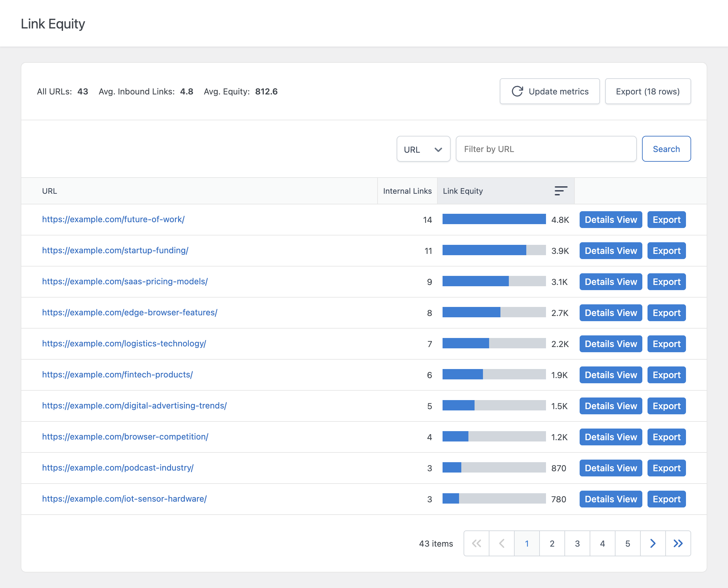The image size is (728, 588).
Task: Select pagination page 5
Action: click(x=627, y=543)
